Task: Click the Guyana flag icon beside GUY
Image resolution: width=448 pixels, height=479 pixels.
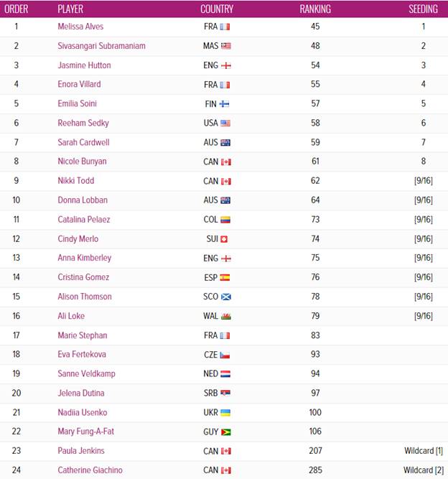Action: point(225,432)
